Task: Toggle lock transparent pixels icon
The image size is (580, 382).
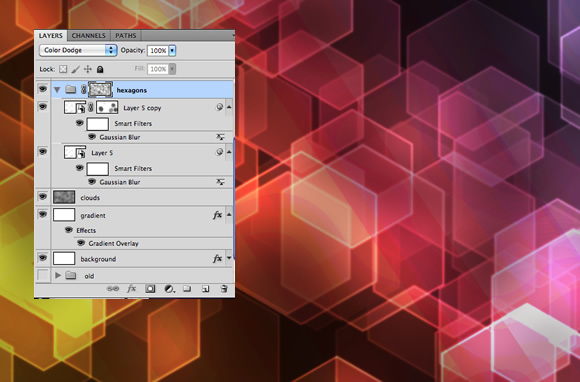Action: (63, 69)
